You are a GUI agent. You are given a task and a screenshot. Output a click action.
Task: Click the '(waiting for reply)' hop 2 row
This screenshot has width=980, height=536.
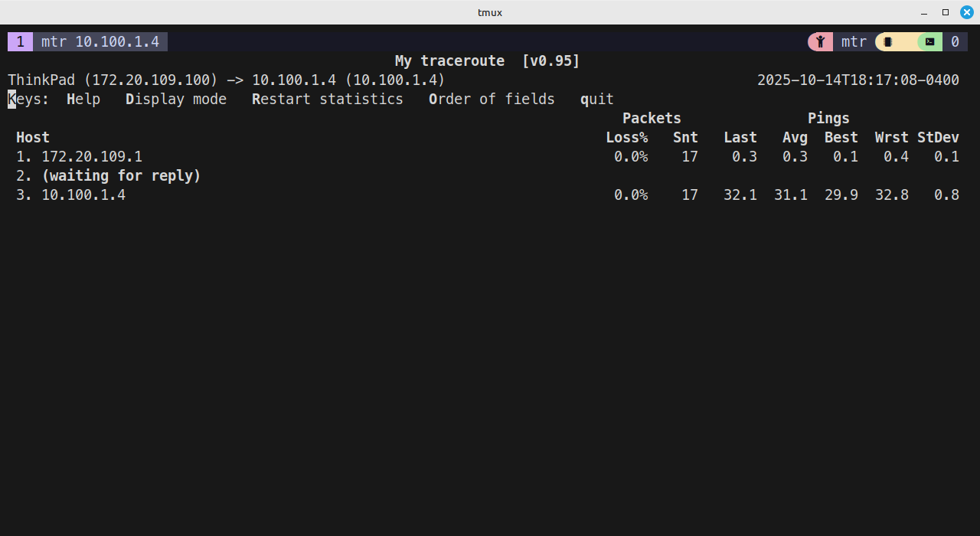pyautogui.click(x=121, y=176)
